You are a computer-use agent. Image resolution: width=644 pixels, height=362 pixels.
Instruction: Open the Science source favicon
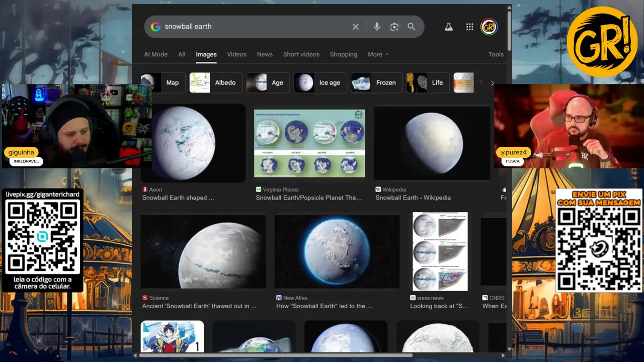coord(145,298)
